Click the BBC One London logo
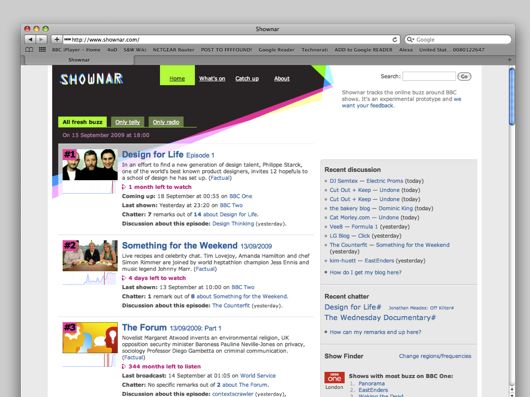530x397 pixels. [334, 378]
